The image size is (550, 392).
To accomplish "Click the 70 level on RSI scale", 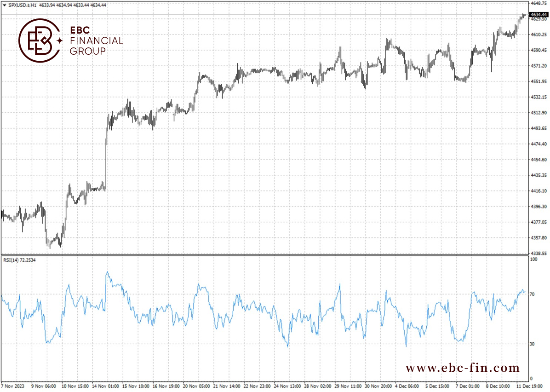I will [532, 294].
